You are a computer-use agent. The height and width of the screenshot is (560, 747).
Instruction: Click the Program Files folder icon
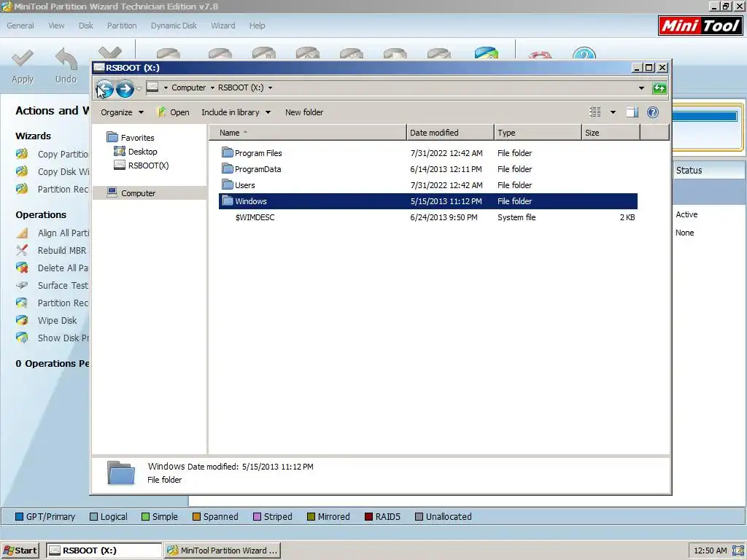tap(228, 153)
